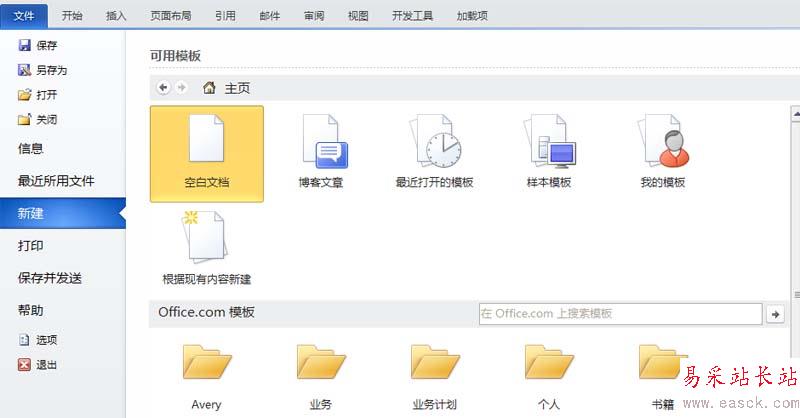Open 样本模板 sample templates

tap(549, 154)
